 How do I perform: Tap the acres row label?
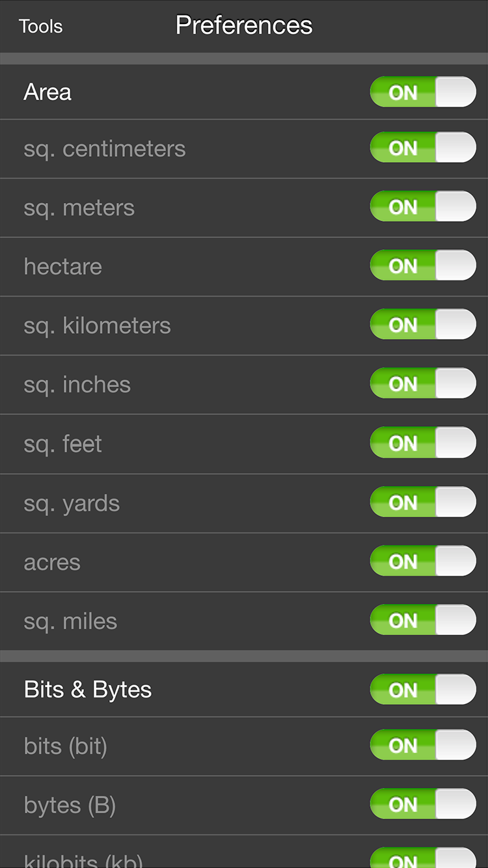click(x=52, y=562)
